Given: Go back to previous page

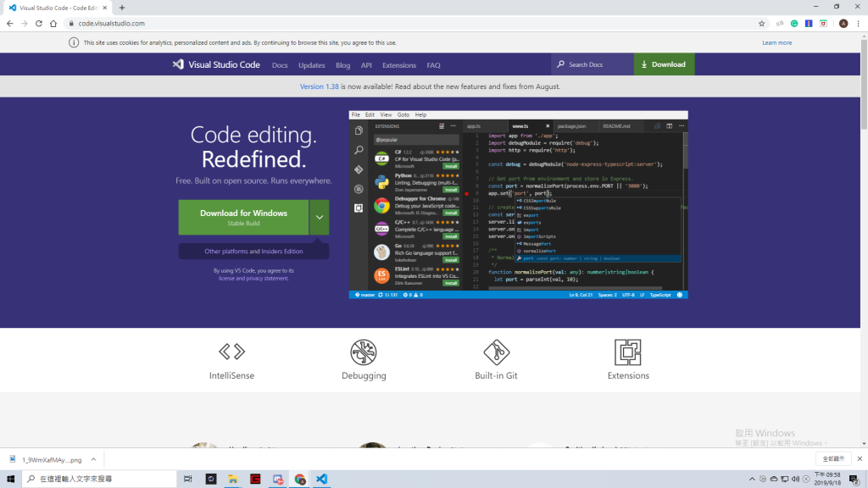Looking at the screenshot, I should pos(10,23).
